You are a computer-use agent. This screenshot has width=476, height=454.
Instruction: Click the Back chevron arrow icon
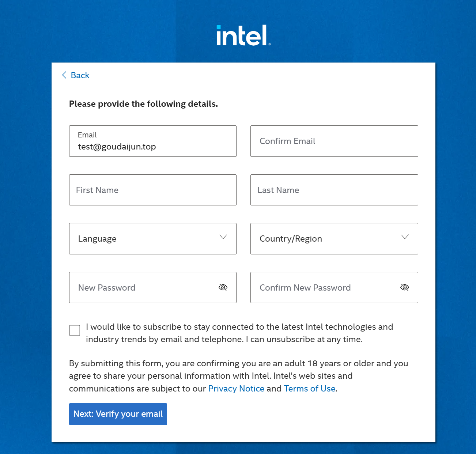[x=64, y=75]
